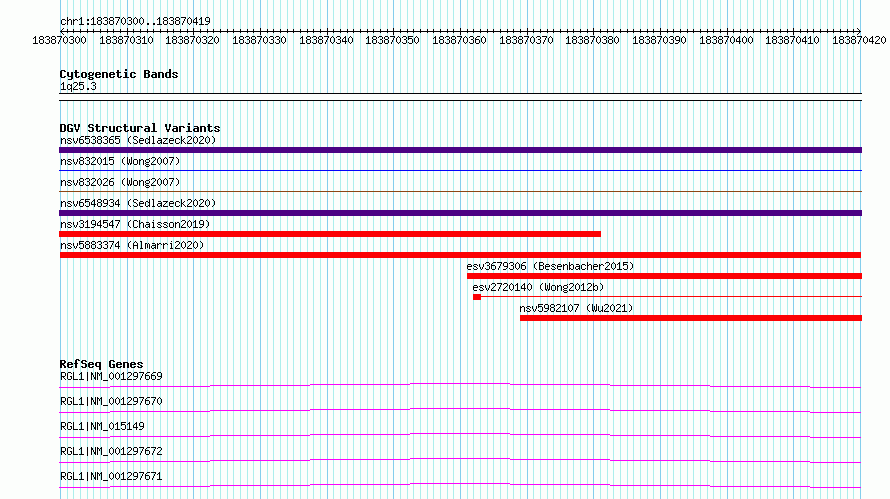Open transcript RGL1|NM_001297670 label
The height and width of the screenshot is (499, 890).
(111, 401)
